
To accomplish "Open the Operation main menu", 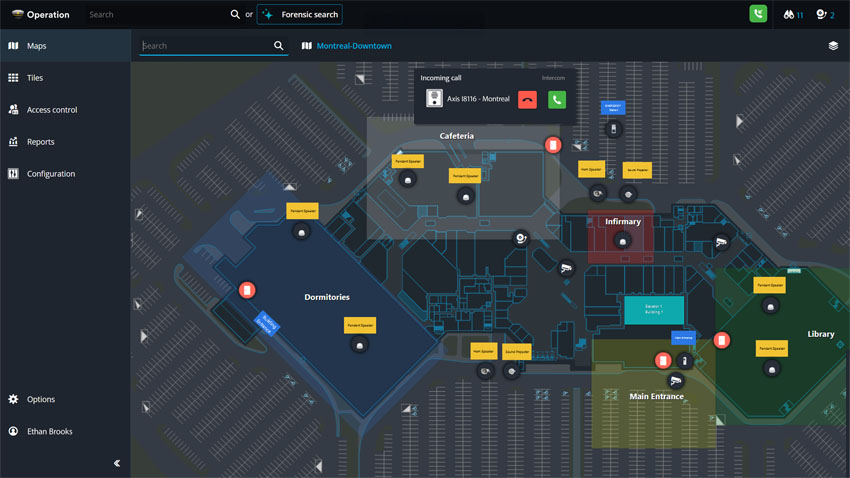I will [41, 15].
